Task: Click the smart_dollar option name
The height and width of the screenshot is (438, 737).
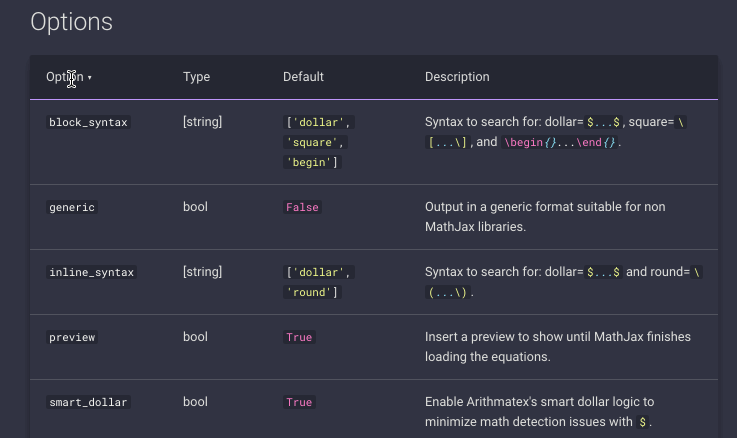Action: click(88, 402)
